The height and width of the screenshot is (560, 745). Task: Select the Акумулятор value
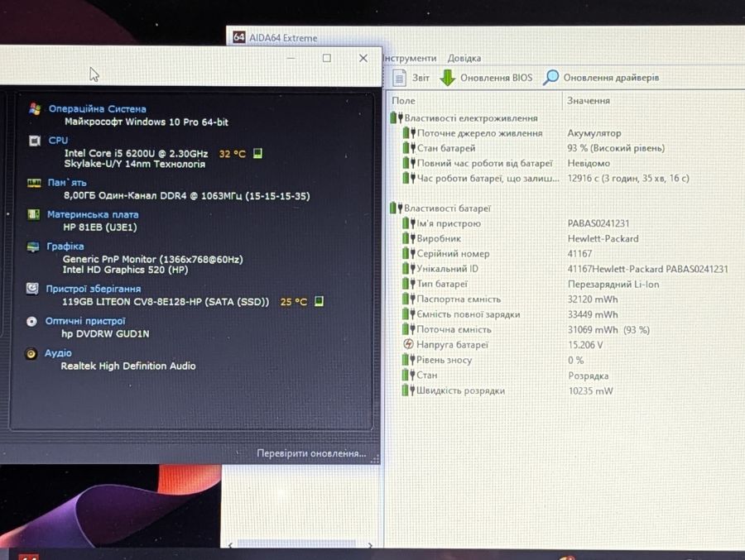[x=594, y=133]
